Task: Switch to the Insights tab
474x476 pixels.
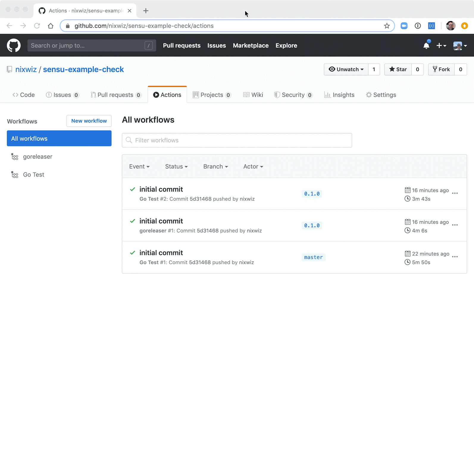Action: click(x=339, y=95)
